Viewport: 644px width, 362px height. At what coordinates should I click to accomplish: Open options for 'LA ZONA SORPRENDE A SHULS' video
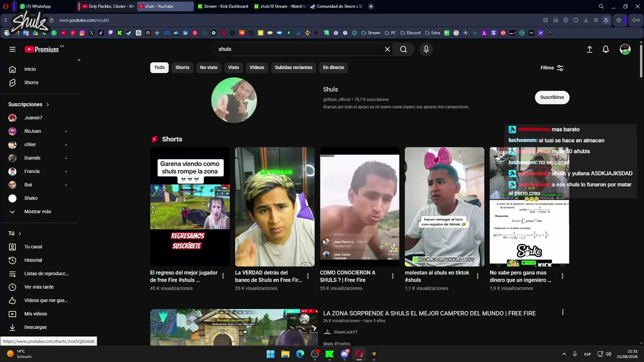(x=562, y=312)
